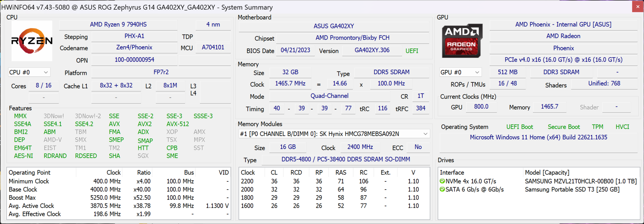The height and width of the screenshot is (224, 644).
Task: Select the CPU name 'AMD Ryzen 9 7940HS'
Action: click(118, 24)
